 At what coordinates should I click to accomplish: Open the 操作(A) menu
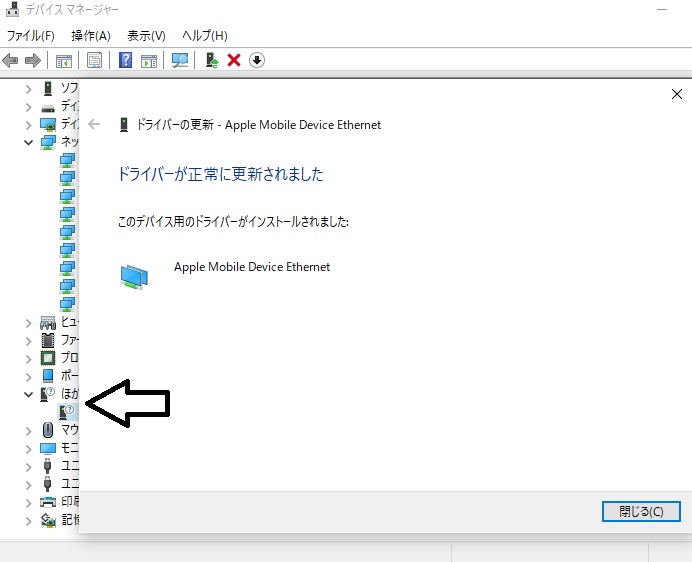pyautogui.click(x=90, y=36)
